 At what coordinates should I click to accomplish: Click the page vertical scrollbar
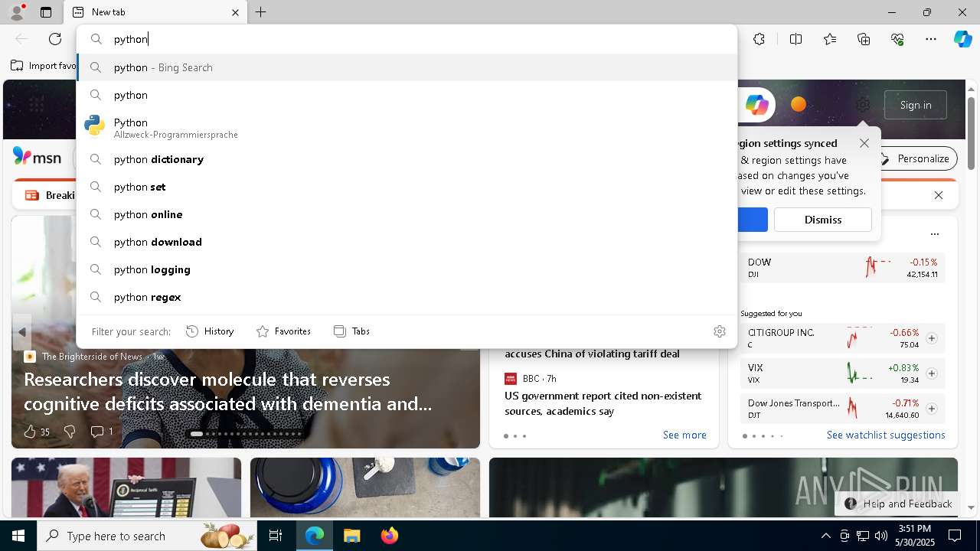(972, 133)
